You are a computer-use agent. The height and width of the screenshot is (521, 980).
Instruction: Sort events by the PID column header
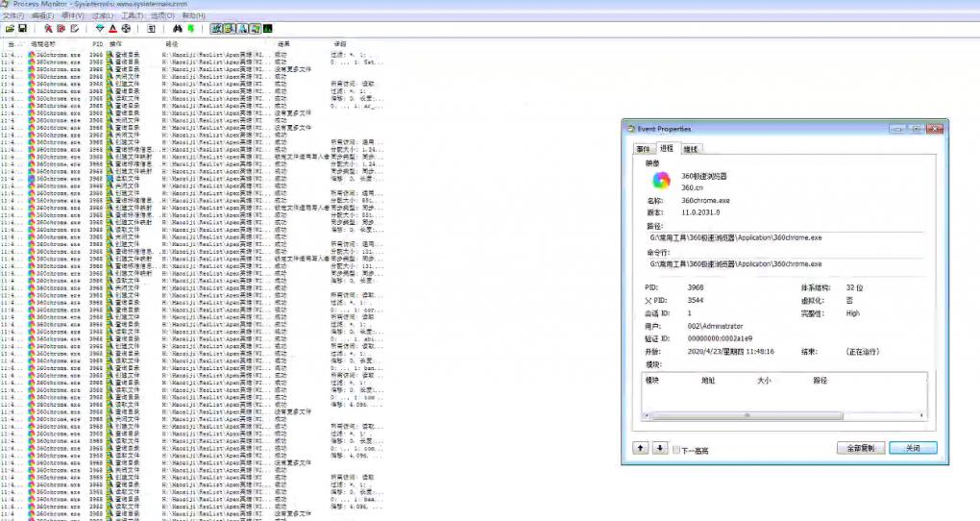pos(97,44)
